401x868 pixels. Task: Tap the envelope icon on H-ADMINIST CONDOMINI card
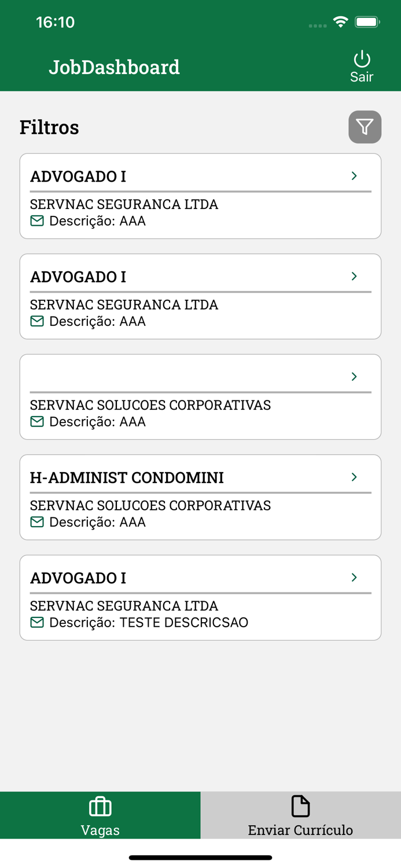pos(36,521)
